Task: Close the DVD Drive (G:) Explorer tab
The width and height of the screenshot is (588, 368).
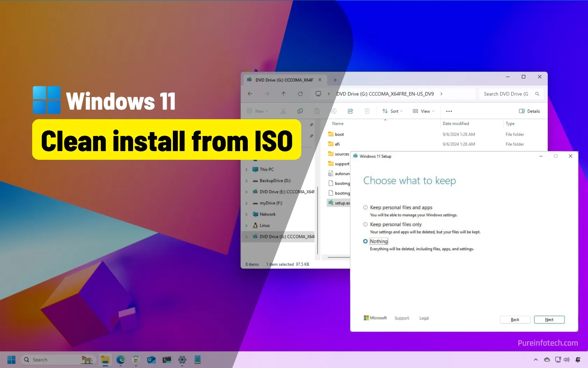Action: (x=320, y=80)
